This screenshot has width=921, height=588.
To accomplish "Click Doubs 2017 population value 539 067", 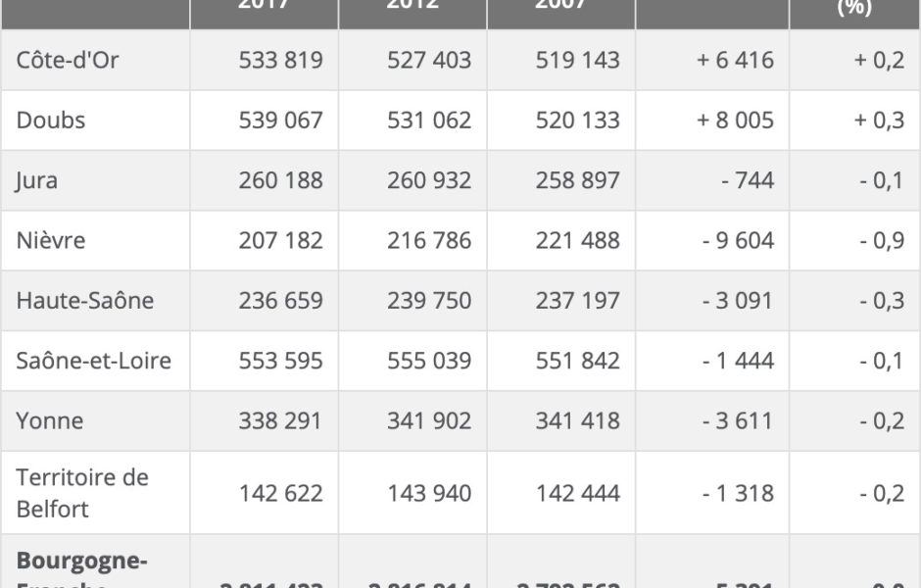I will 281,121.
